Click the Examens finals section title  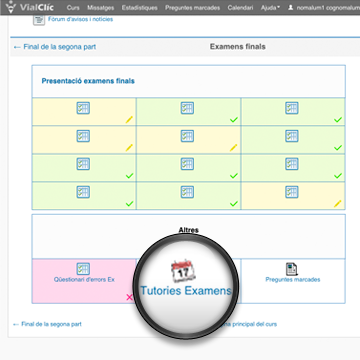coord(238,47)
